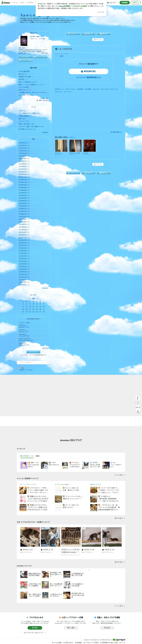This screenshot has height=644, width=142.
Task: Open top 画像一覧 navigation tab
Action: click(x=104, y=34)
